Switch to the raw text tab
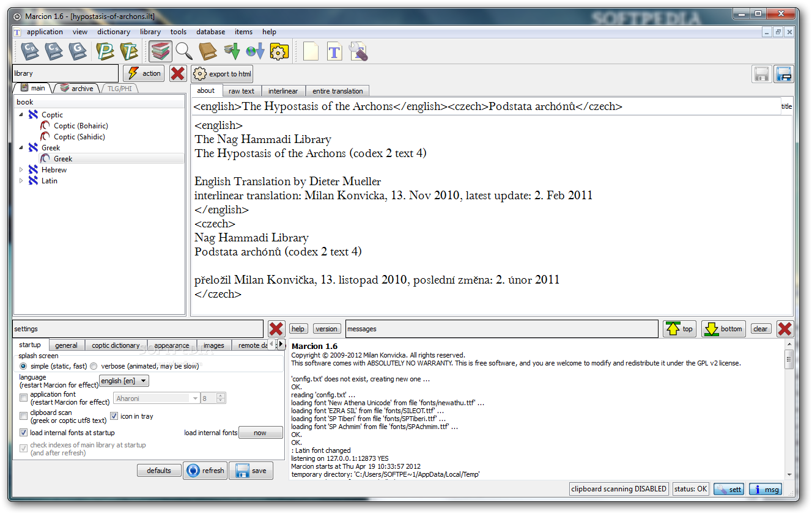 242,91
